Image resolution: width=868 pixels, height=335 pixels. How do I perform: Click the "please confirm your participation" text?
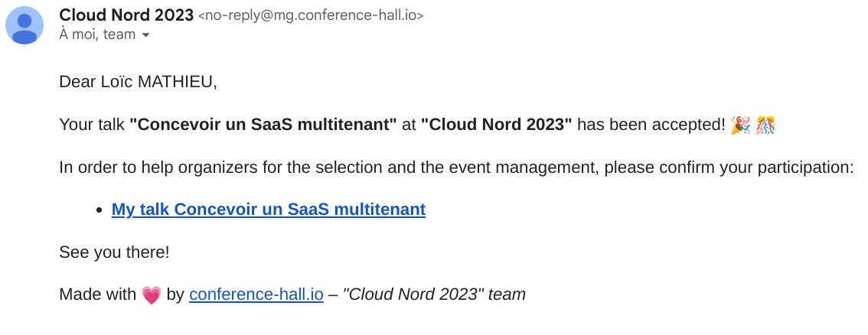click(727, 167)
